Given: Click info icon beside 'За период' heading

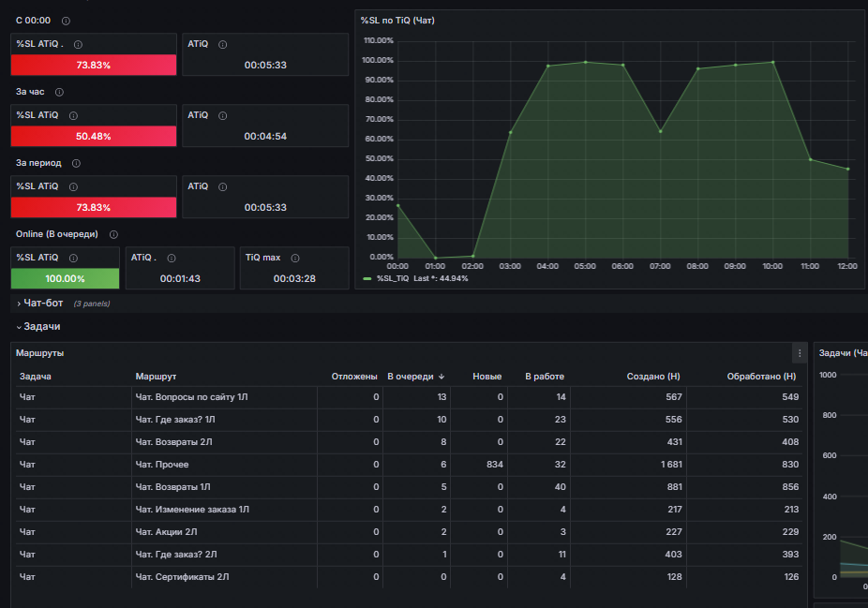Looking at the screenshot, I should pyautogui.click(x=76, y=163).
